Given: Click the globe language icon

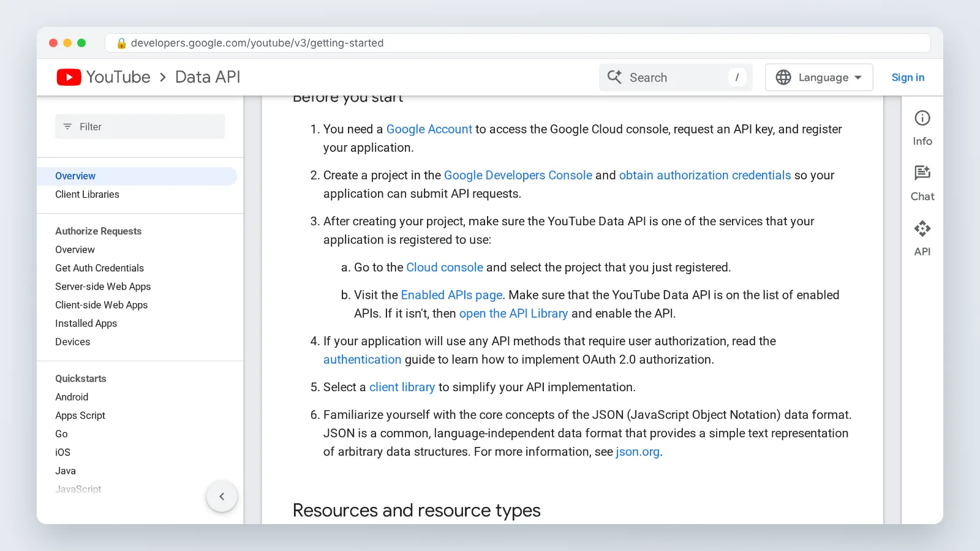Looking at the screenshot, I should tap(783, 77).
